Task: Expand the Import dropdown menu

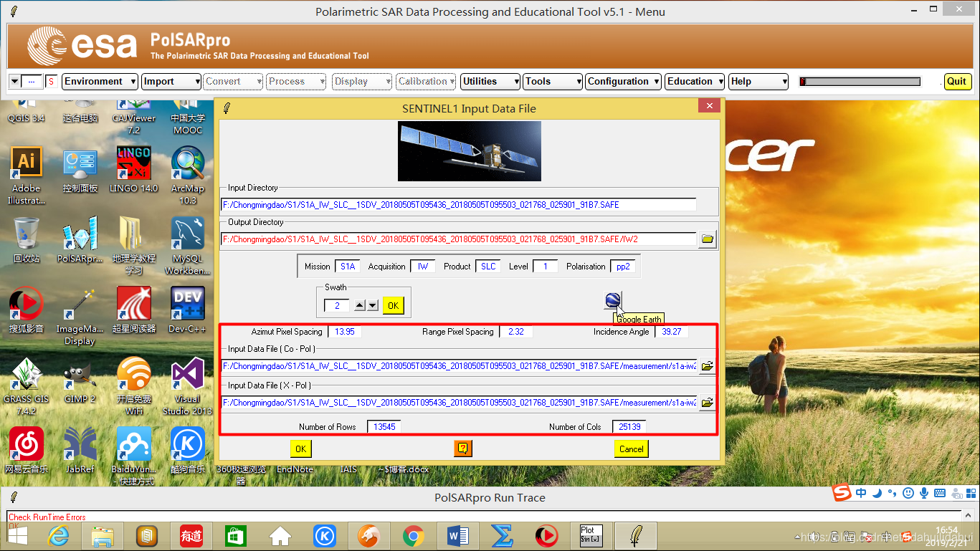Action: click(171, 82)
